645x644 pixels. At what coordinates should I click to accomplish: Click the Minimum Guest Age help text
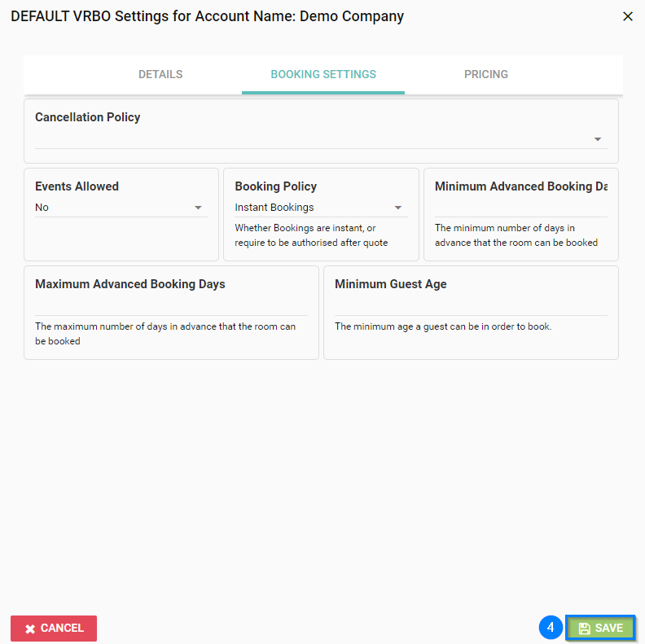443,326
